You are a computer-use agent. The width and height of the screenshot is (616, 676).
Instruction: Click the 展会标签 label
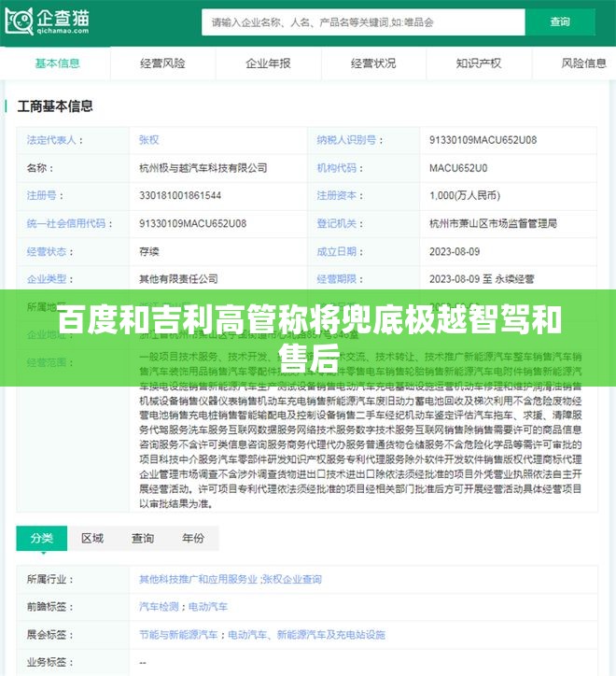49,635
